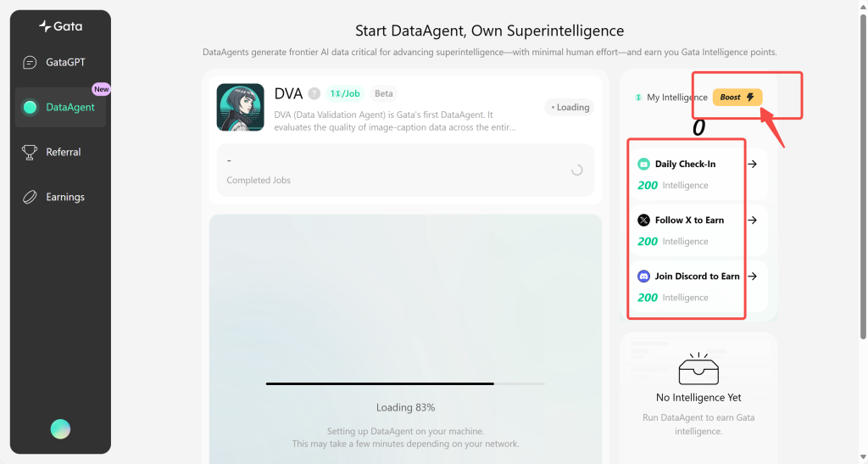868x464 pixels.
Task: Click the Loading status badge
Action: [x=569, y=108]
